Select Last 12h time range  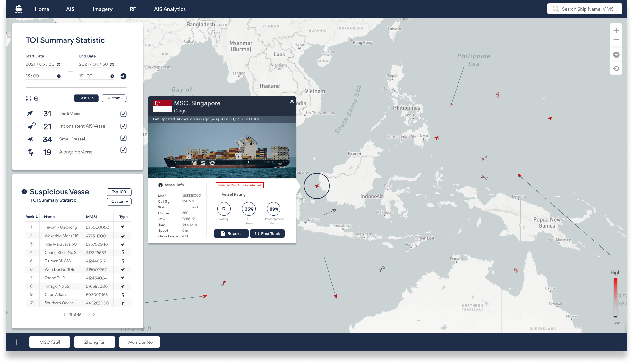(x=86, y=98)
